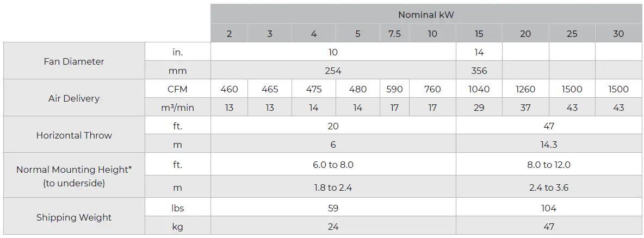
Task: Select the 30 kW column header
Action: (x=618, y=34)
